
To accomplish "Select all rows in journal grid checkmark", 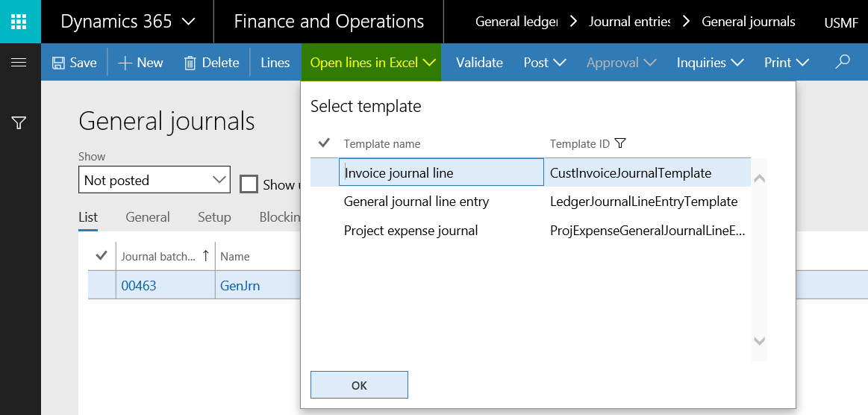I will 102,256.
